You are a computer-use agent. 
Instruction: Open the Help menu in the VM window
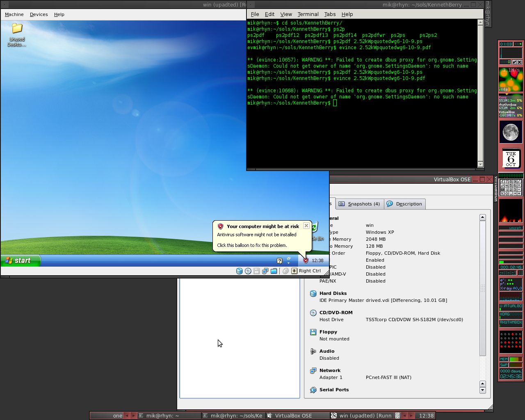click(x=59, y=14)
